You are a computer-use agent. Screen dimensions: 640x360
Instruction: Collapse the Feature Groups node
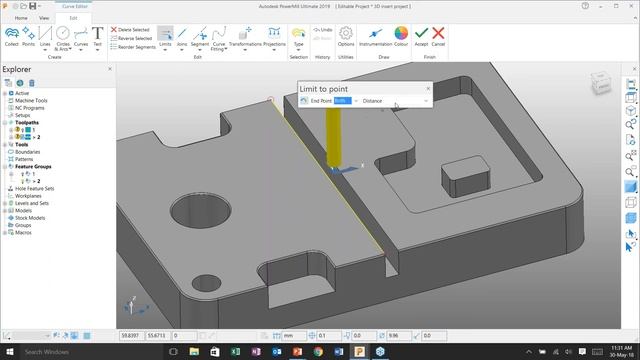[5, 167]
